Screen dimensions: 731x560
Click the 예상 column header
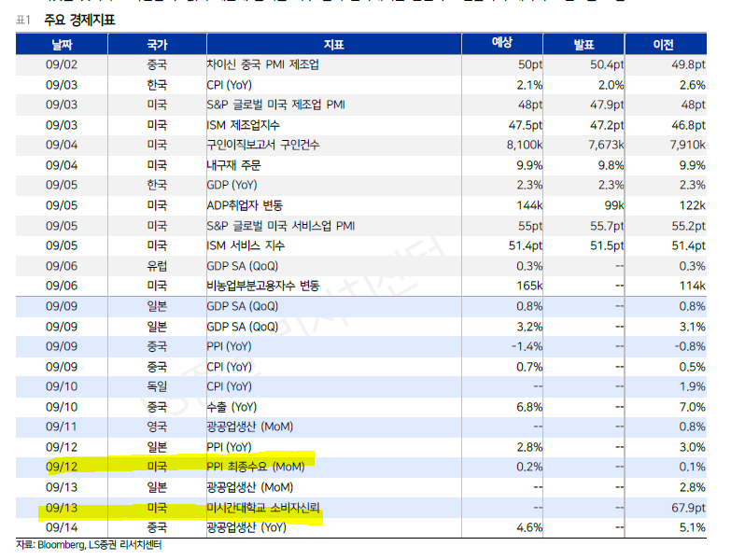tap(503, 43)
